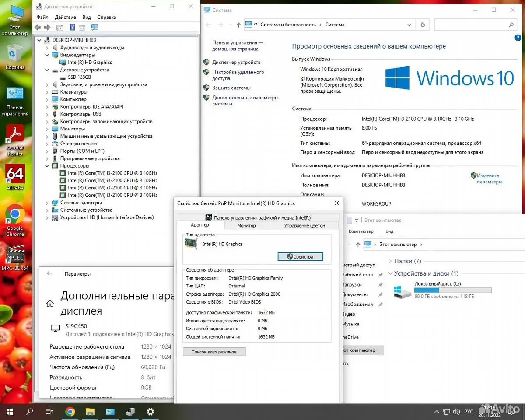
Task: Open the Компьютер ribbon tab in Explorer
Action: pyautogui.click(x=361, y=231)
